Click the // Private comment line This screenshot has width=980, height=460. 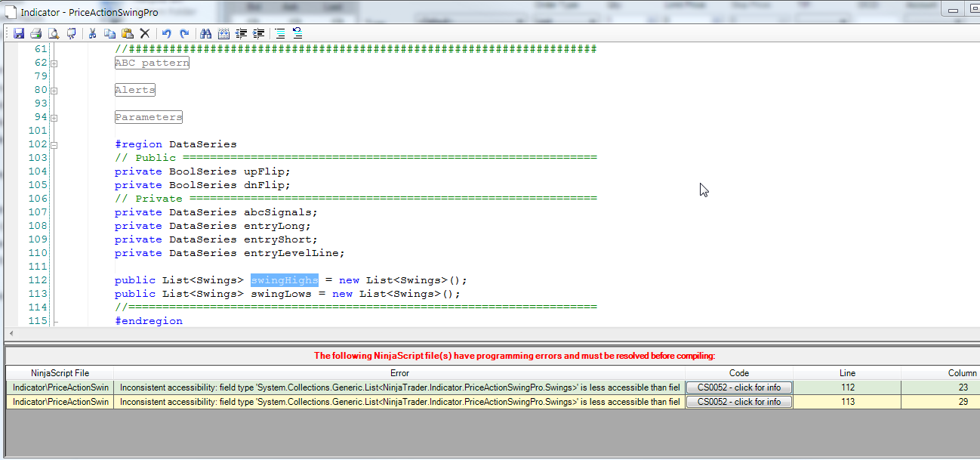(356, 199)
